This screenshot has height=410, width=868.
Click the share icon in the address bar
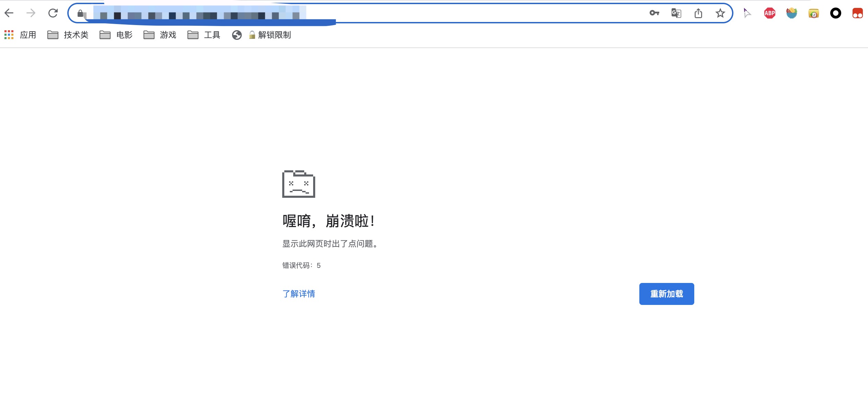(x=698, y=13)
